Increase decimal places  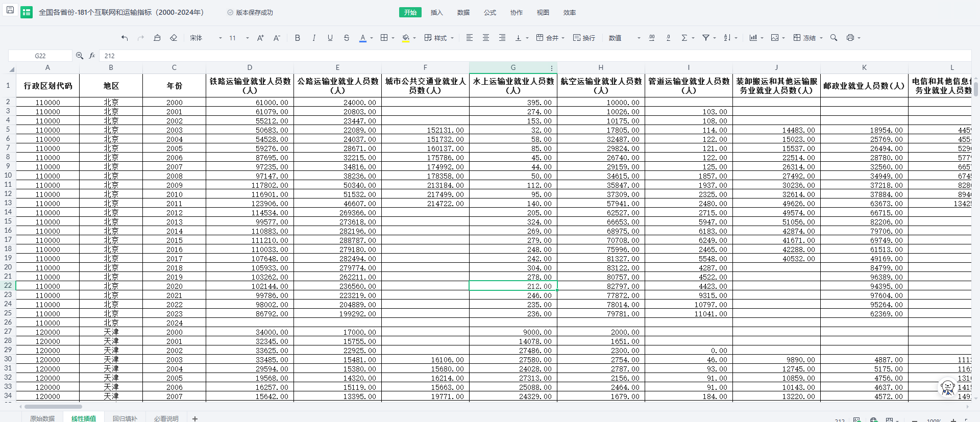coord(652,38)
